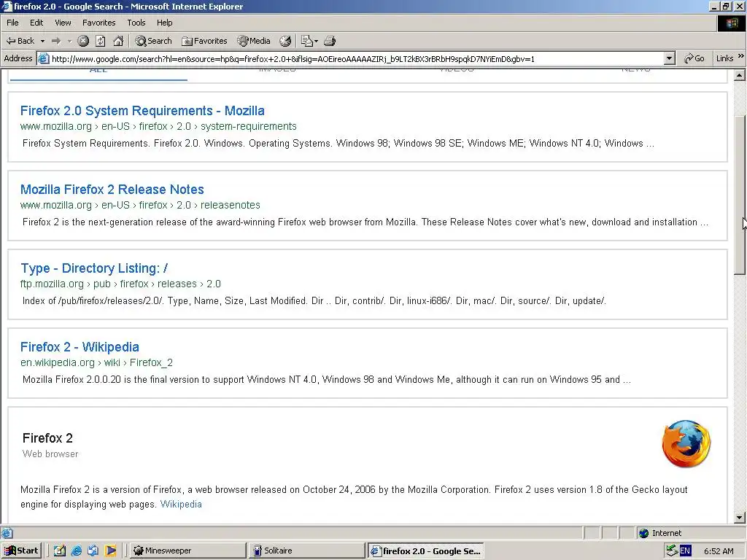Refresh the page with the Refresh icon

point(101,42)
